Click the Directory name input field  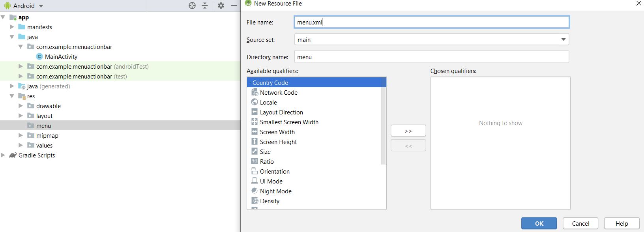click(431, 57)
